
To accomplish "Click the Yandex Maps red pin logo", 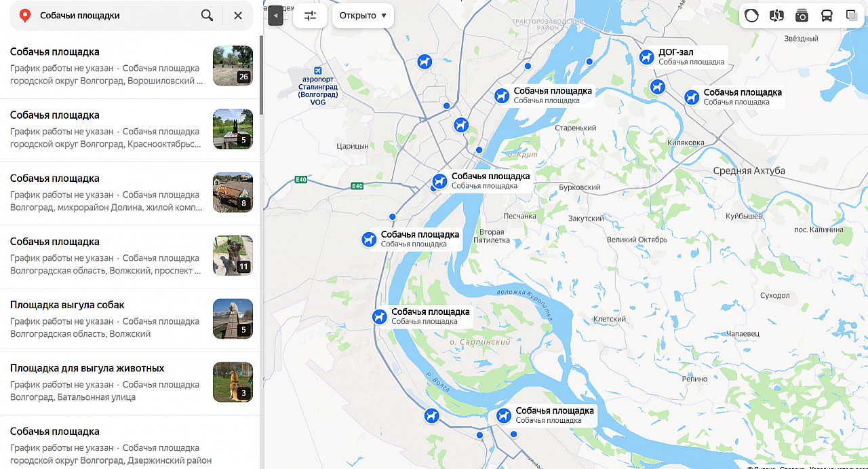I will coord(25,16).
